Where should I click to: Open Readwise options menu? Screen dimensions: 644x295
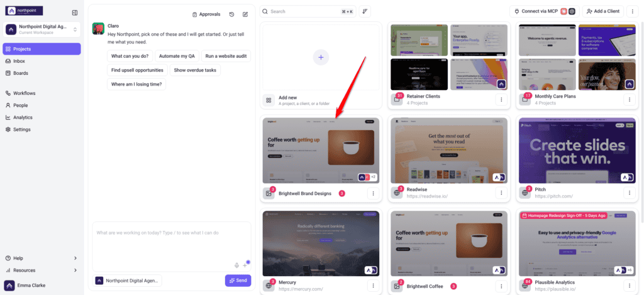501,193
